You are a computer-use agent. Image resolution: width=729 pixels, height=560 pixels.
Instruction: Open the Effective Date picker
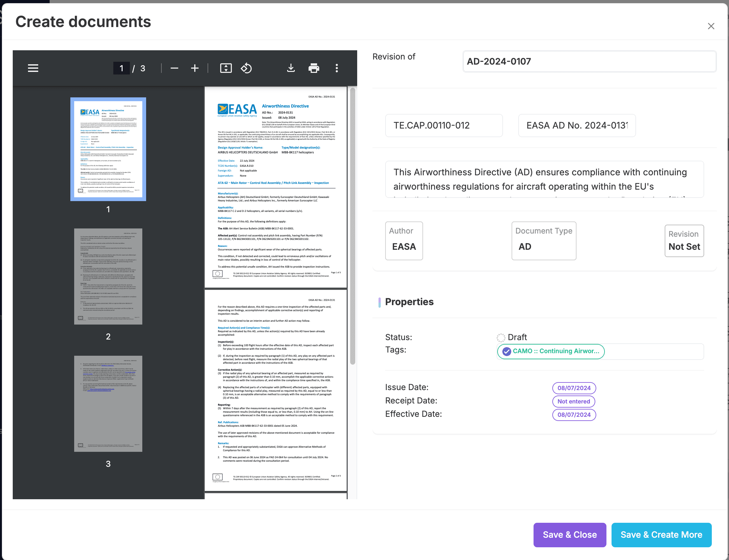click(x=574, y=415)
